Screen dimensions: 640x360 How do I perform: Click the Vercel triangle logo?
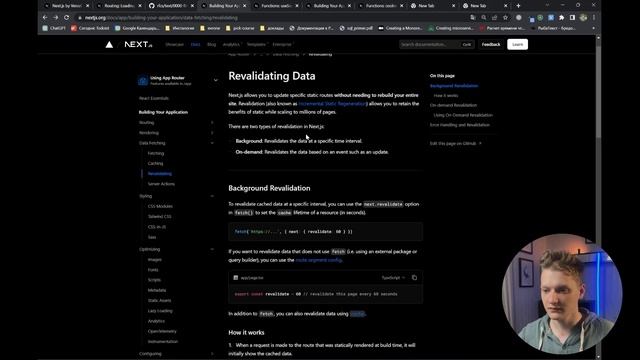[x=109, y=44]
